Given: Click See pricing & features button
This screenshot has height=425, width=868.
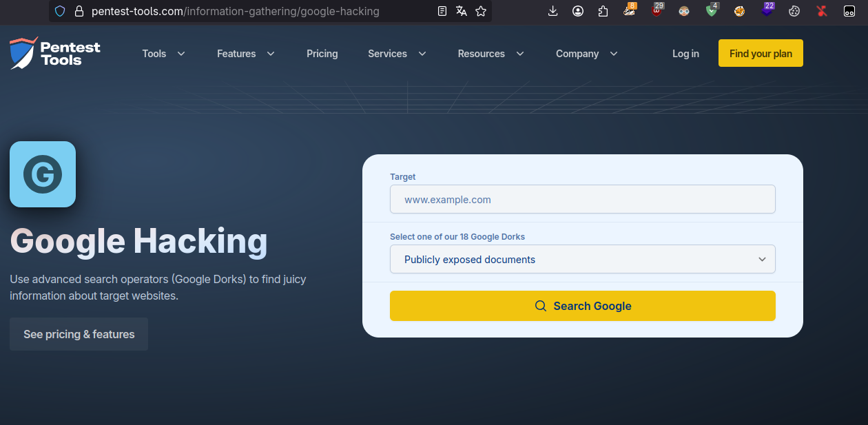Looking at the screenshot, I should 79,334.
